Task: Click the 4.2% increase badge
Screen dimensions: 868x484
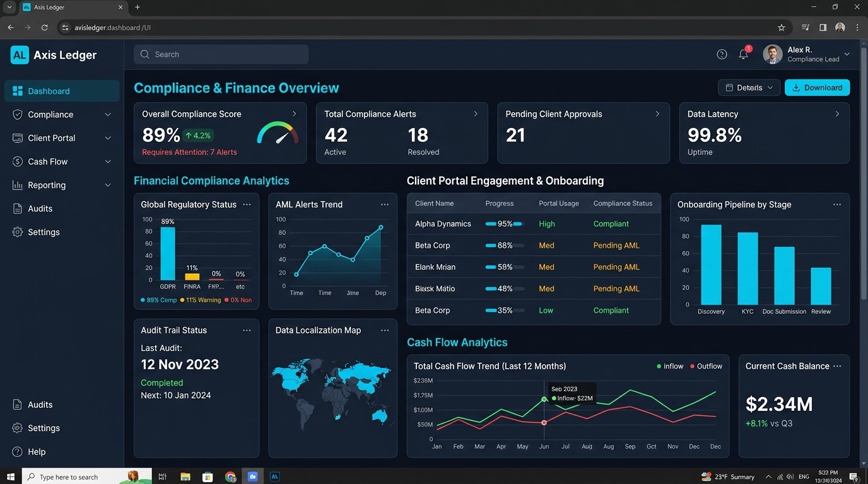Action: pyautogui.click(x=198, y=135)
